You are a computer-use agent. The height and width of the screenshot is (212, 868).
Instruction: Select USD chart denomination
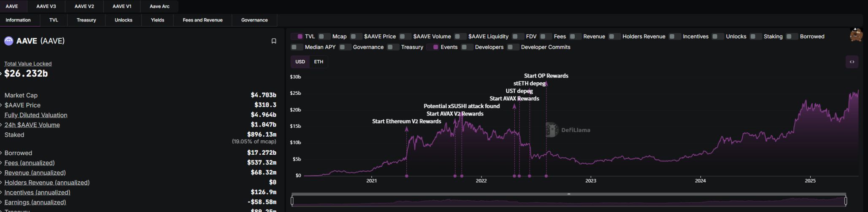[300, 62]
